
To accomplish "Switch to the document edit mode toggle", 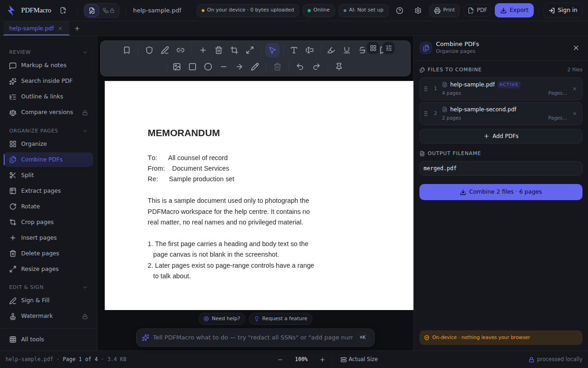I will click(92, 10).
